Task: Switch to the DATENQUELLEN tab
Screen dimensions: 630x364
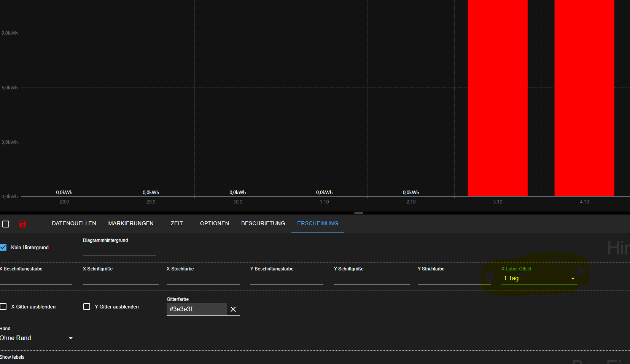Action: pos(74,223)
